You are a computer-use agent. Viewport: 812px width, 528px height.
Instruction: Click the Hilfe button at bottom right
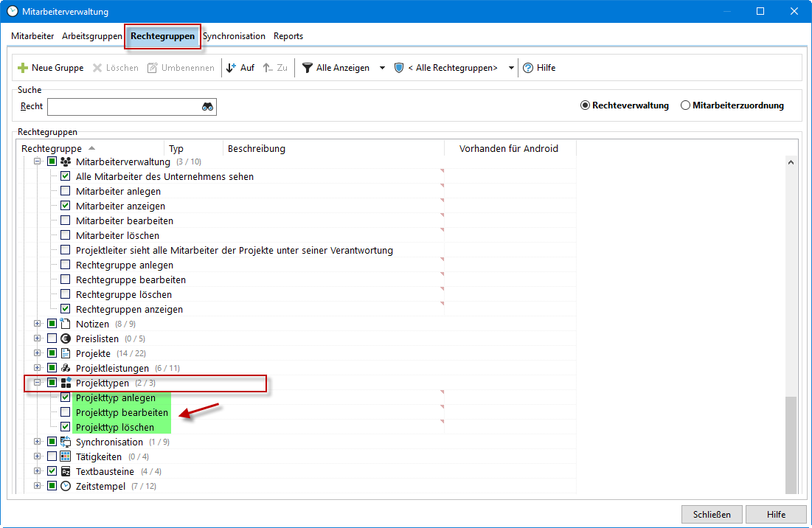[x=776, y=514]
